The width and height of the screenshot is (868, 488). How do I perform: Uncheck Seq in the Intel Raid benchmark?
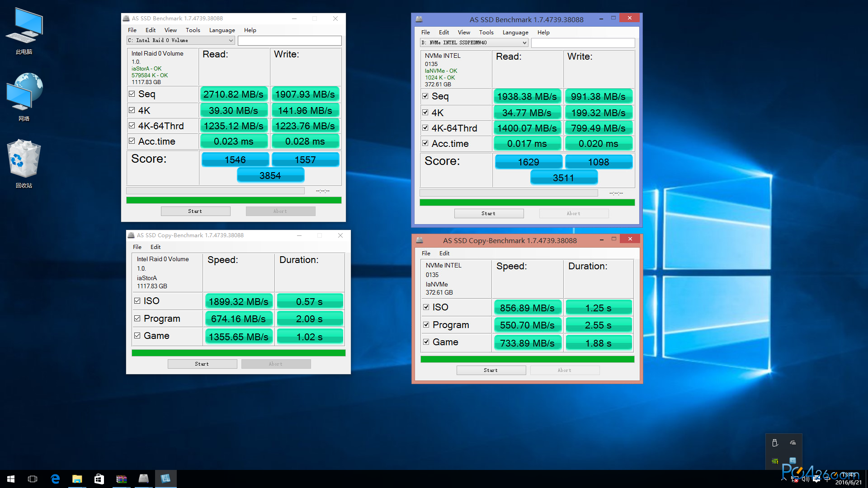(x=132, y=94)
